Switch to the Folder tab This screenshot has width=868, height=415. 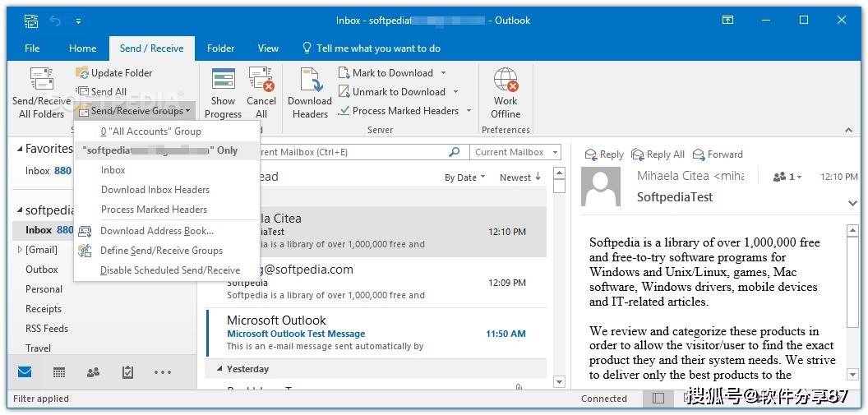pyautogui.click(x=221, y=48)
